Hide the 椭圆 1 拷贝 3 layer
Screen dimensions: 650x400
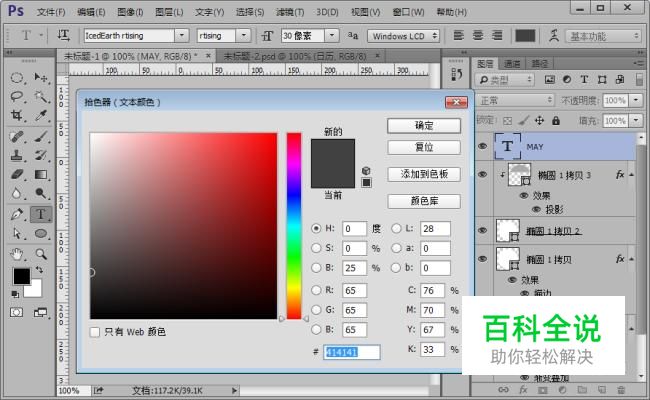point(483,175)
